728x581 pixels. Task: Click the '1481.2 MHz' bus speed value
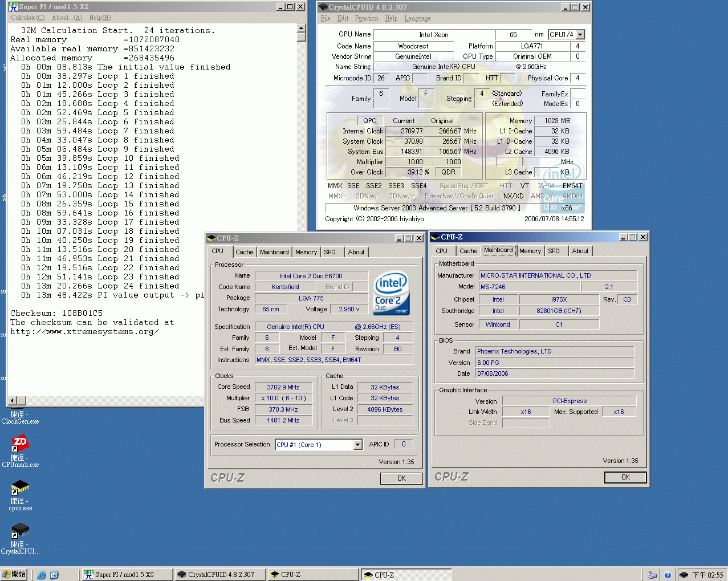pos(283,420)
